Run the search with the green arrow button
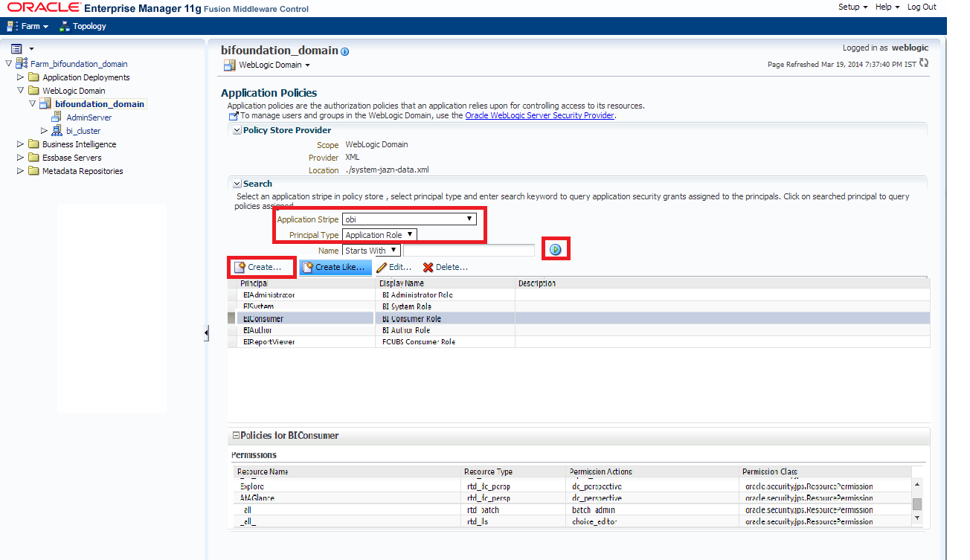970x560 pixels. pos(555,249)
